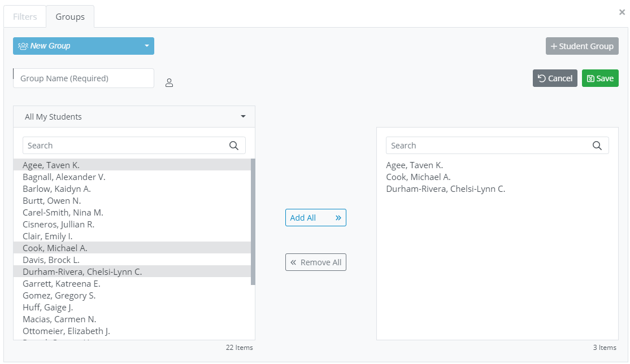Click the green Save button

tap(600, 78)
